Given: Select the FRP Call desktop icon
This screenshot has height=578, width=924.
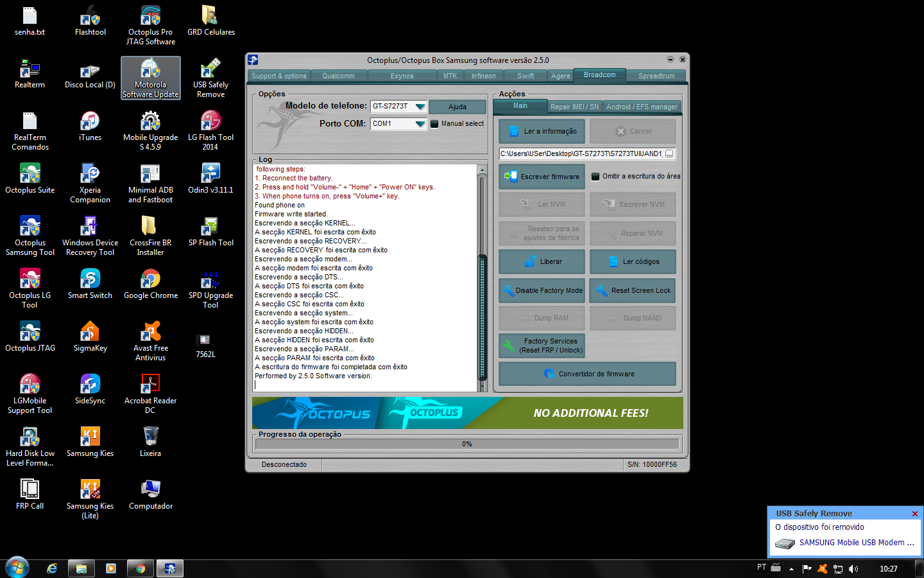Looking at the screenshot, I should pyautogui.click(x=30, y=495).
